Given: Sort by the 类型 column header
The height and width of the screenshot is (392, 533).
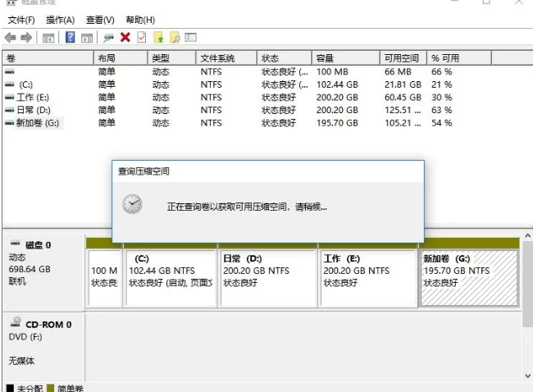Looking at the screenshot, I should 172,58.
